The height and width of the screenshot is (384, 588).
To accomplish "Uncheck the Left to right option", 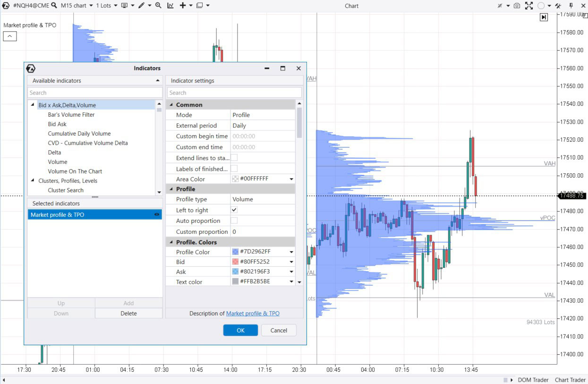I will pyautogui.click(x=234, y=210).
